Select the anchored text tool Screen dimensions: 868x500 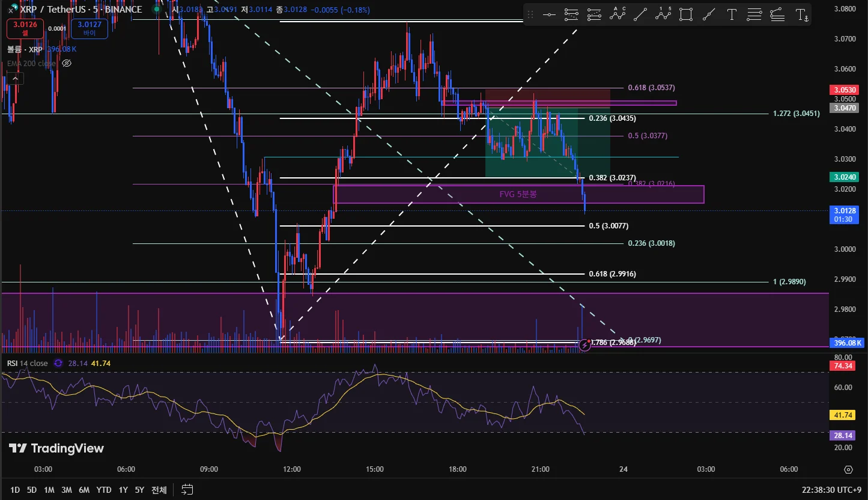pyautogui.click(x=801, y=14)
